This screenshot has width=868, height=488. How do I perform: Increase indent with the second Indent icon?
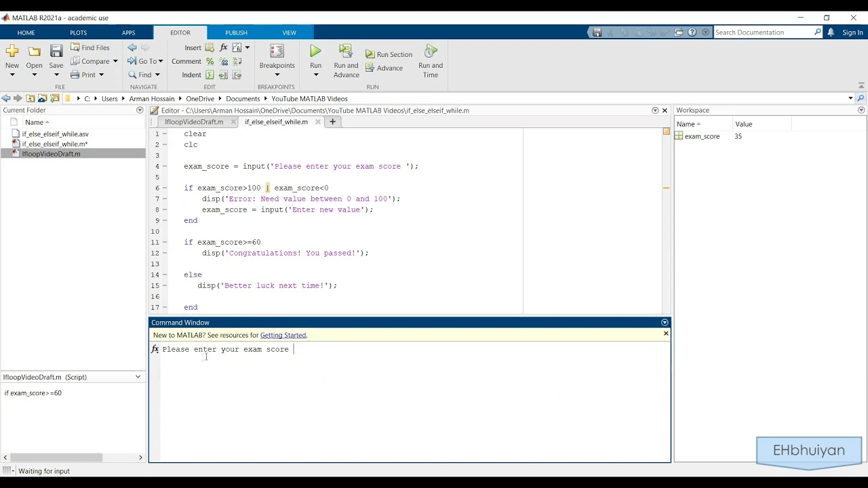[x=223, y=75]
